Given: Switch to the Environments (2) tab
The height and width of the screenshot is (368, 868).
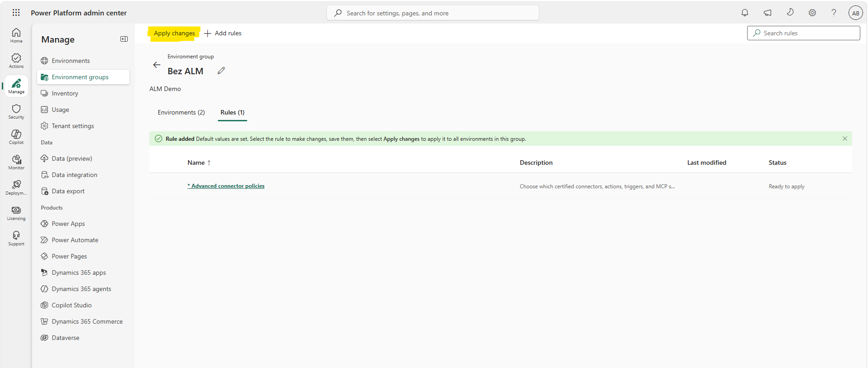Looking at the screenshot, I should pos(181,112).
